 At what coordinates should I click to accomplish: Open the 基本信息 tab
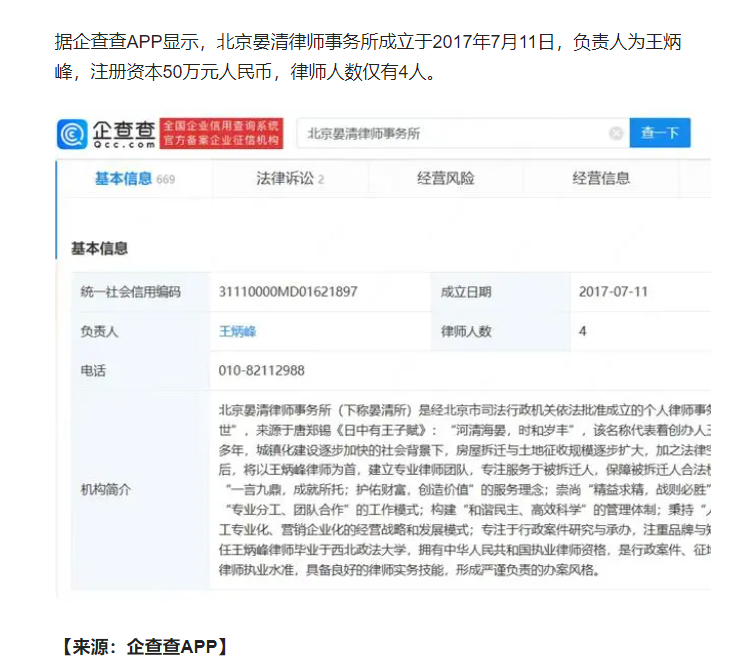point(135,179)
